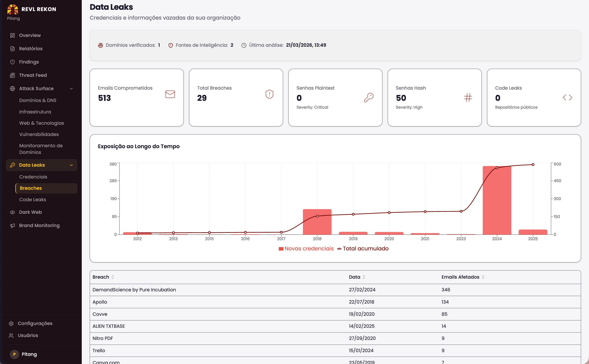
Task: Collapse the Data Leaks section
Action: 71,165
